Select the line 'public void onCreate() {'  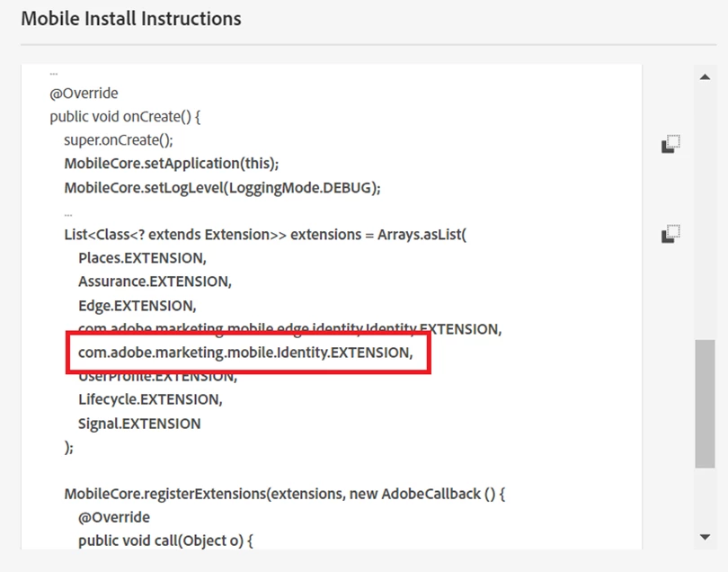[125, 117]
